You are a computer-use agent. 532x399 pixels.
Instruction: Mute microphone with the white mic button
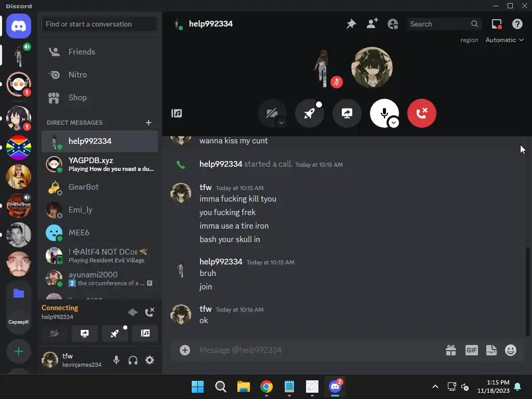click(x=384, y=113)
